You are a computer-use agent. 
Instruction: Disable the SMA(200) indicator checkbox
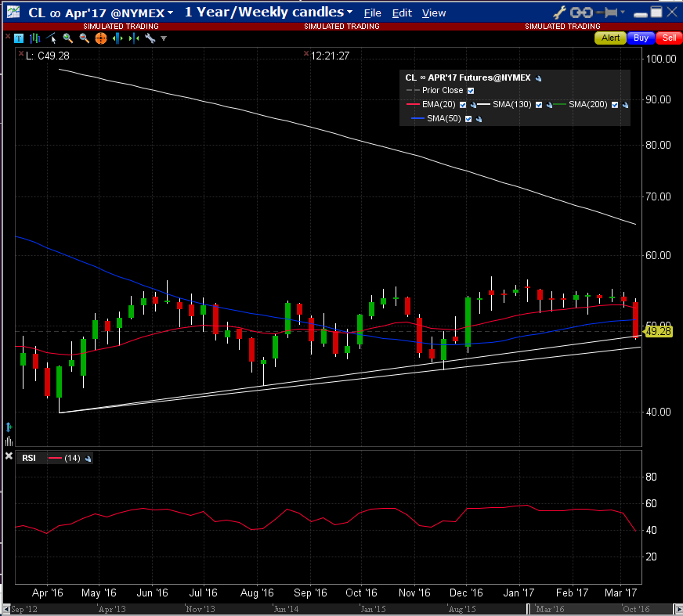pyautogui.click(x=615, y=105)
